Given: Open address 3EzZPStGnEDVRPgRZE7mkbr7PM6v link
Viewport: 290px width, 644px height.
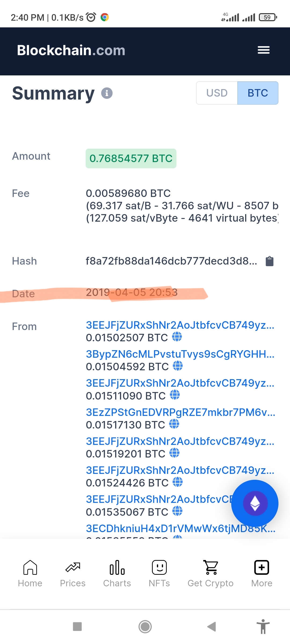Looking at the screenshot, I should tap(180, 412).
